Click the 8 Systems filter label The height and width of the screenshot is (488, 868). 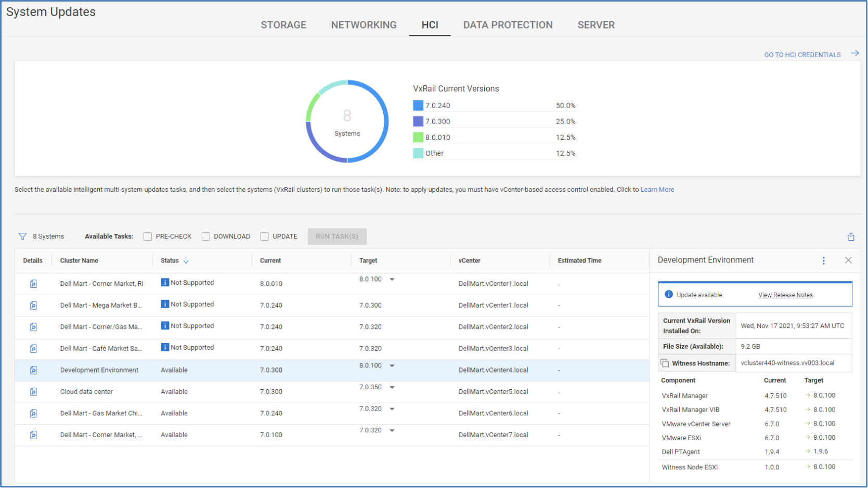(x=48, y=236)
